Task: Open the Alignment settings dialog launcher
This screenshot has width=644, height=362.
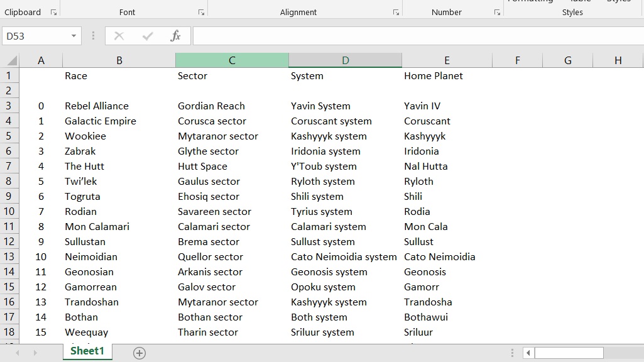Action: point(396,13)
